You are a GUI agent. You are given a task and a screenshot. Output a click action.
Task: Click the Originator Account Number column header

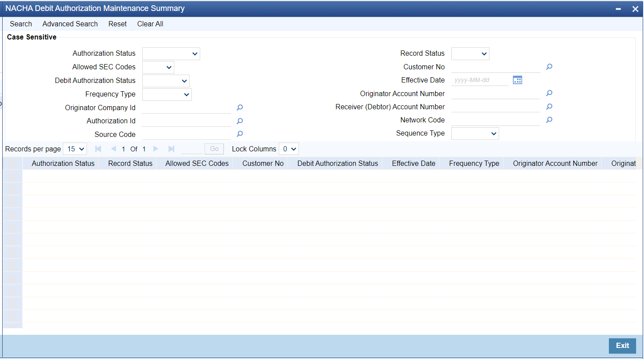pos(555,163)
